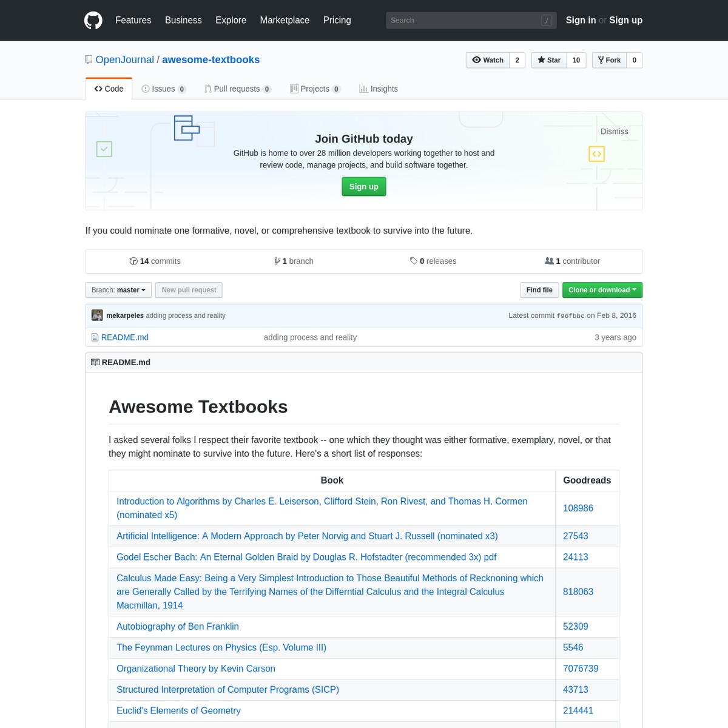
Task: View the 1 branch list
Action: (x=294, y=261)
